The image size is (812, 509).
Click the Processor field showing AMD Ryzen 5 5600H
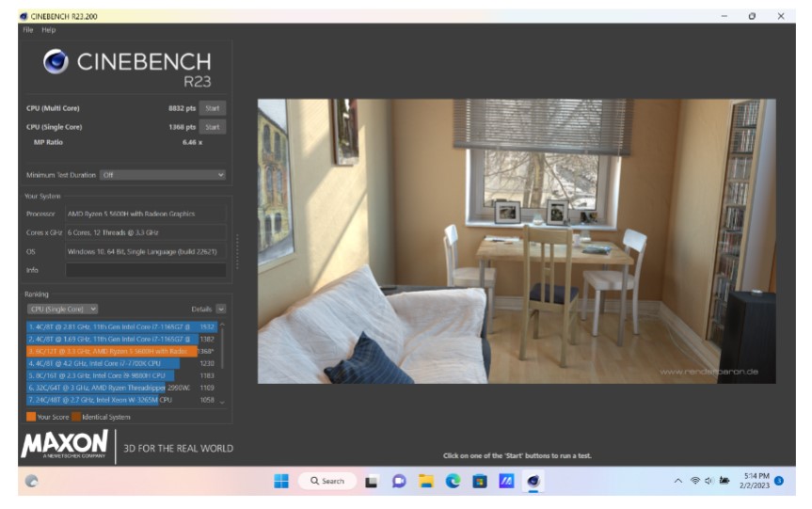click(146, 214)
